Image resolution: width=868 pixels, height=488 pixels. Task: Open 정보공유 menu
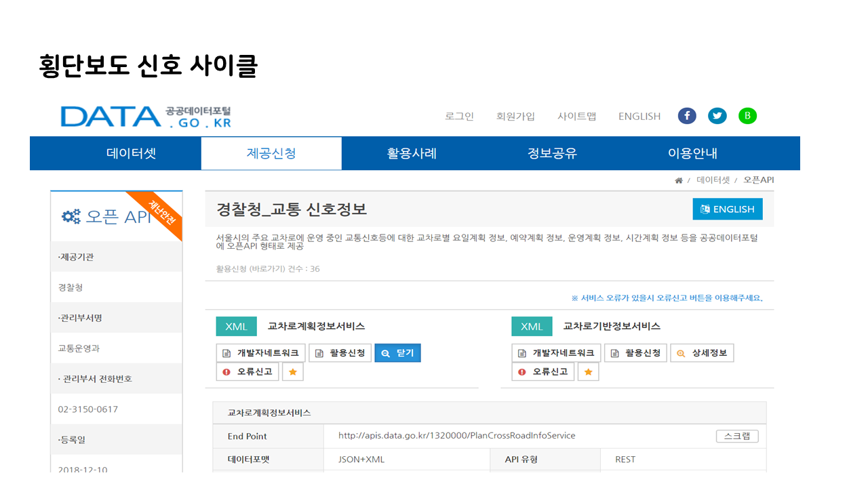tap(552, 153)
